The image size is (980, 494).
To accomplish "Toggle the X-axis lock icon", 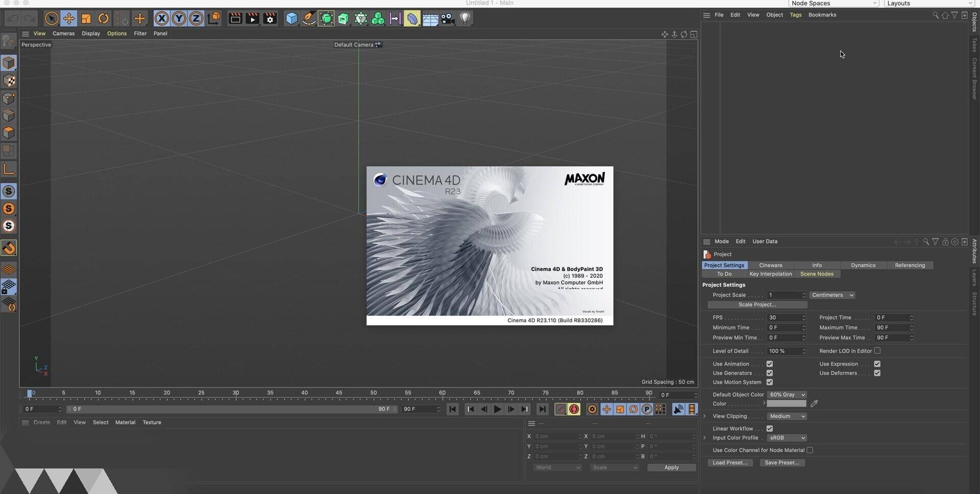I will (x=162, y=19).
